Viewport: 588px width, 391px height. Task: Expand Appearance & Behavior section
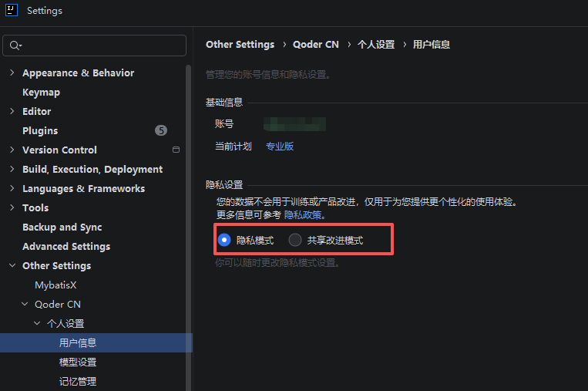12,72
